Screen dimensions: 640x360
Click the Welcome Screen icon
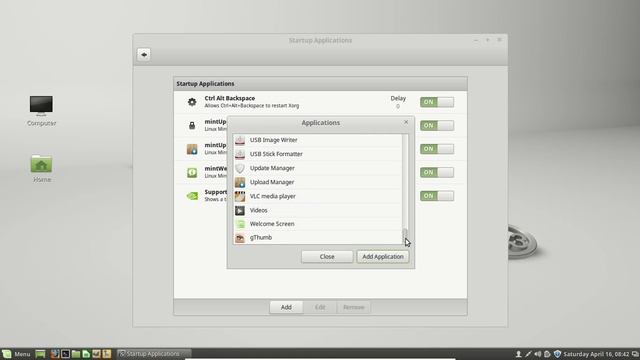[x=240, y=224]
